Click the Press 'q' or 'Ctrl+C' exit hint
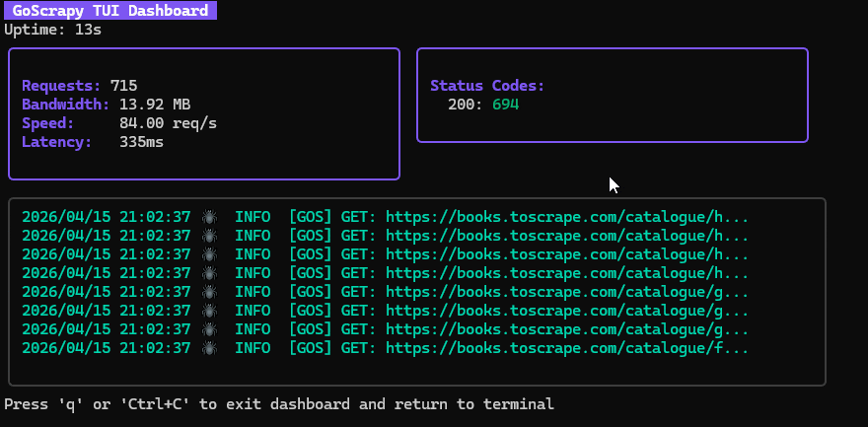Viewport: 868px width, 427px height. tap(279, 404)
